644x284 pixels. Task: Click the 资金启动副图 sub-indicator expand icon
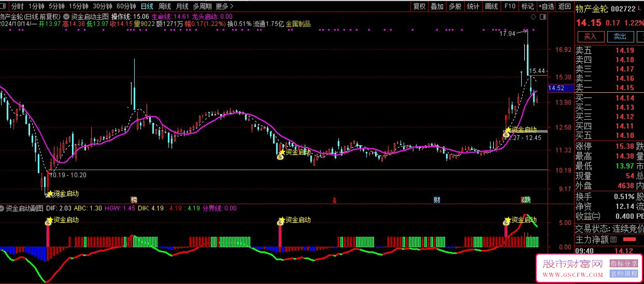point(3,208)
